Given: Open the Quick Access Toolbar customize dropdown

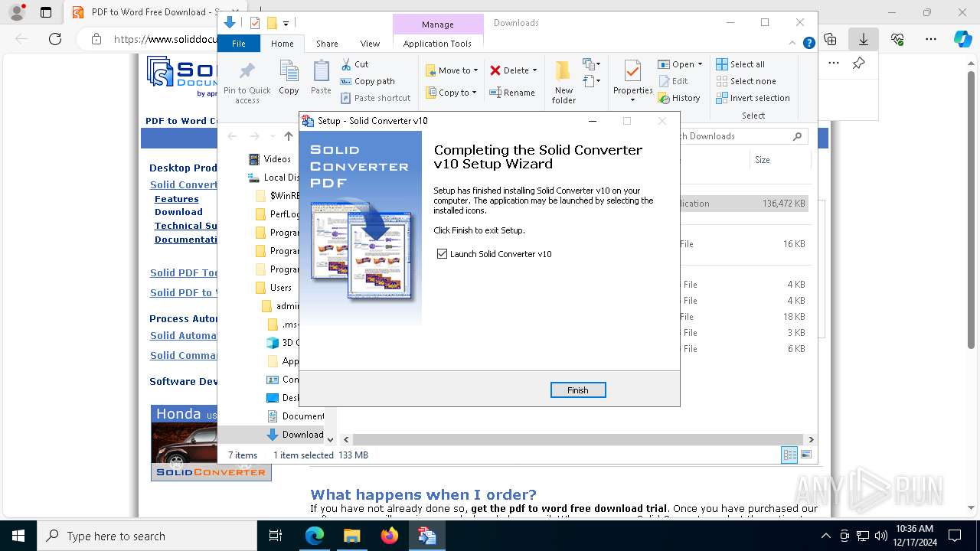Looking at the screenshot, I should 286,24.
